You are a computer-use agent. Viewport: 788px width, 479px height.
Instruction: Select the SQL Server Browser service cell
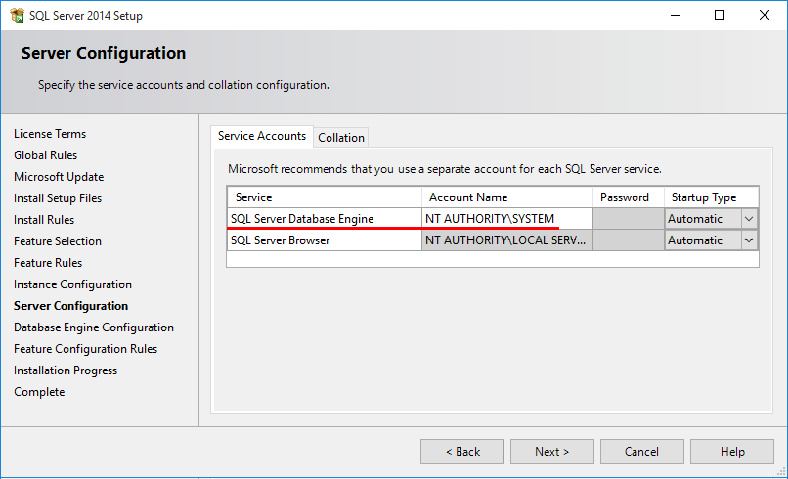coord(324,240)
